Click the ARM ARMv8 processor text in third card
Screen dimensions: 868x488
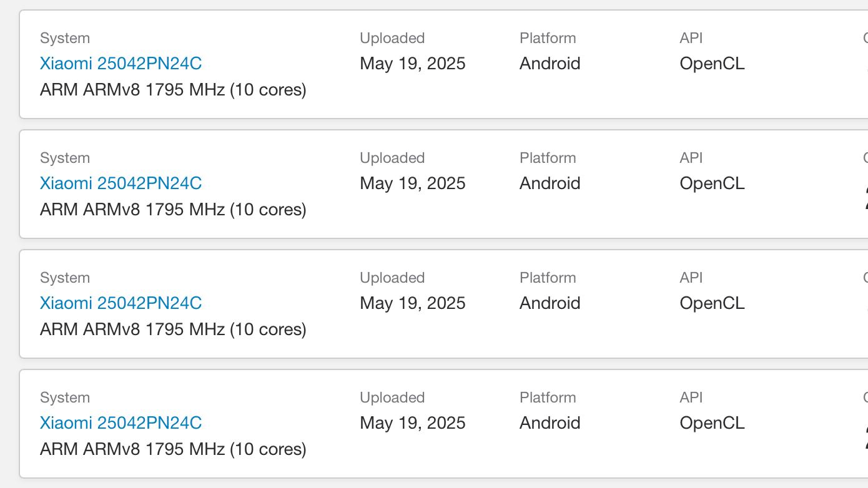pyautogui.click(x=173, y=329)
